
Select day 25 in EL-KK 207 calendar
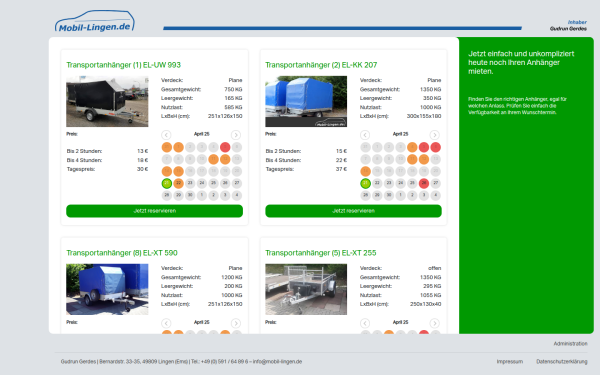point(412,183)
